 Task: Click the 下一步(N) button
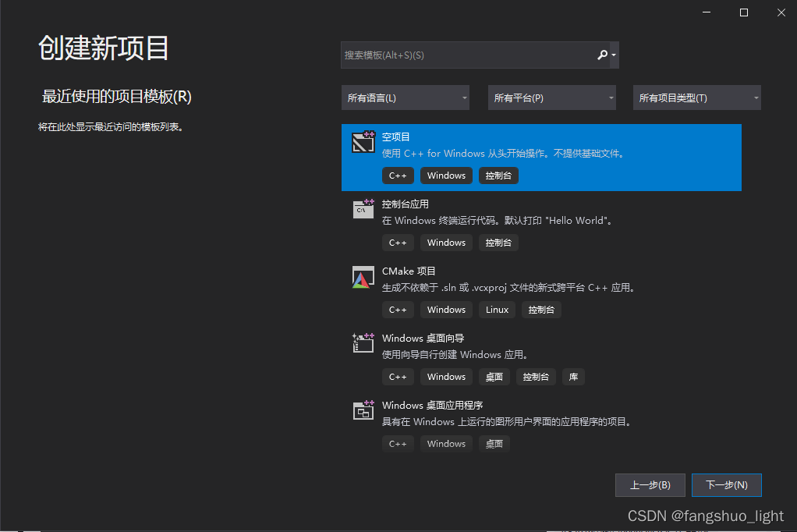point(726,485)
